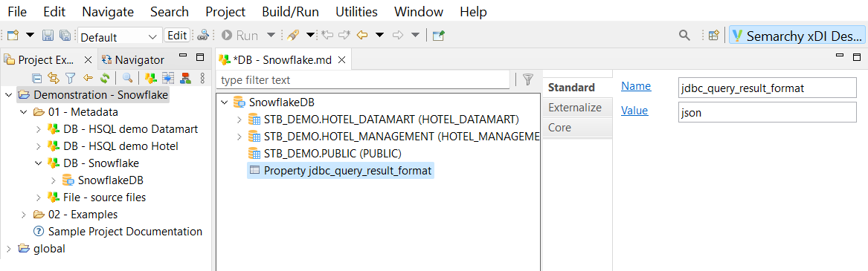Click the next edit location arrow icon

pos(344,36)
